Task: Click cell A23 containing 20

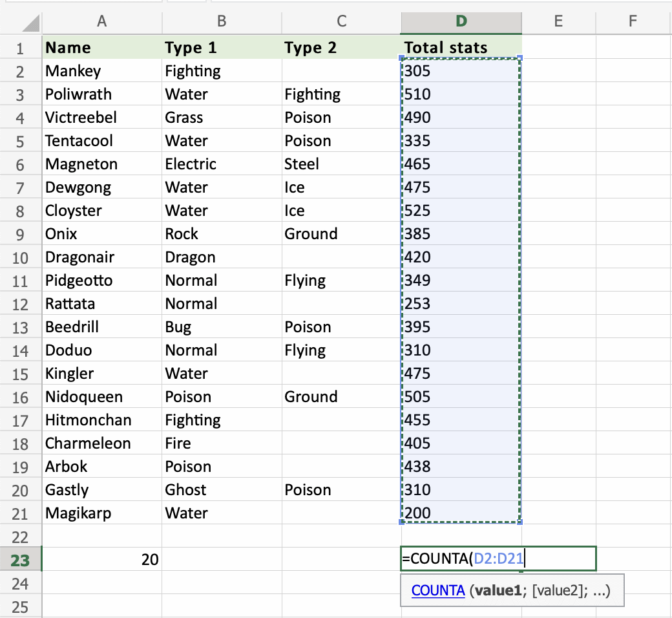Action: tap(101, 560)
